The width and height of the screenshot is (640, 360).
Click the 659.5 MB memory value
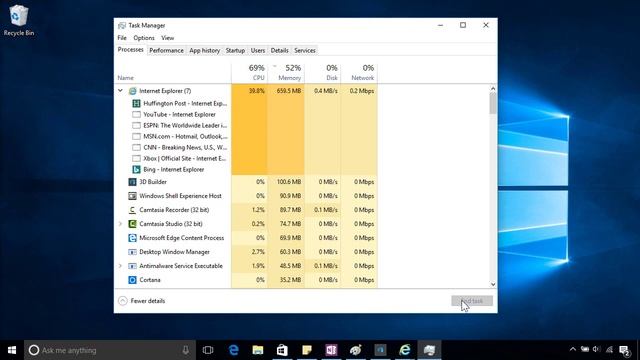tap(289, 91)
